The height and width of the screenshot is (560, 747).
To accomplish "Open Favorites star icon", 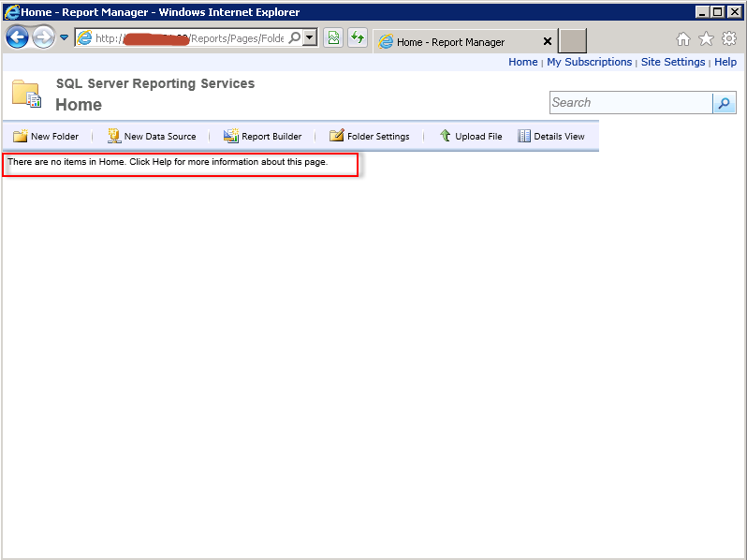I will click(706, 39).
